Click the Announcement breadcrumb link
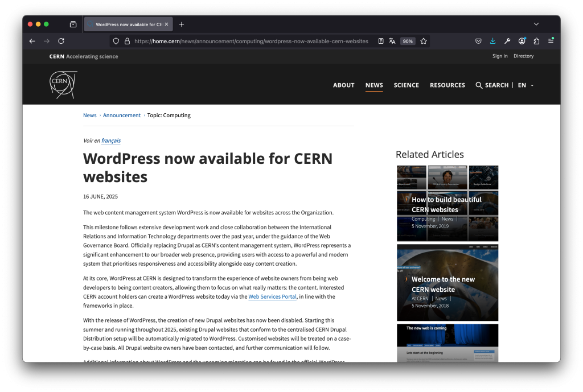Viewport: 583px width, 392px height. [122, 115]
